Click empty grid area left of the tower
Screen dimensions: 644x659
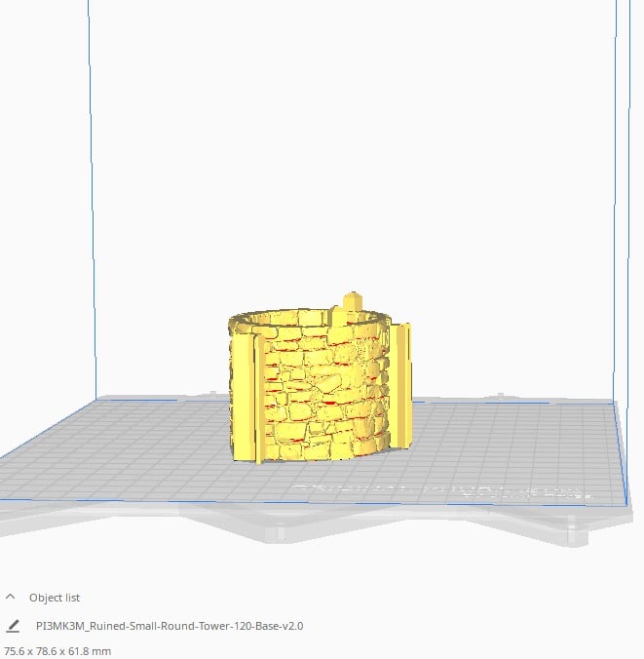coord(127,448)
